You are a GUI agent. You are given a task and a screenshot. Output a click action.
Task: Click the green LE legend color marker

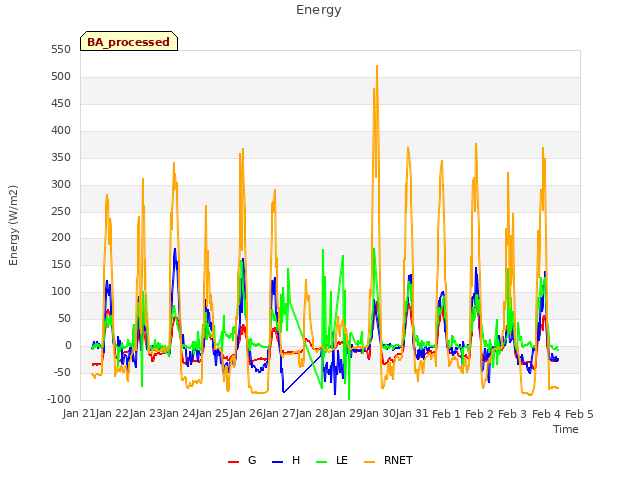coord(322,462)
